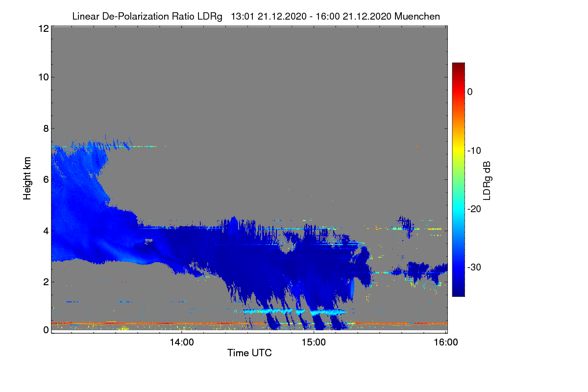The width and height of the screenshot is (588, 392).
Task: Click the 12 km height tick label
Action: point(43,29)
